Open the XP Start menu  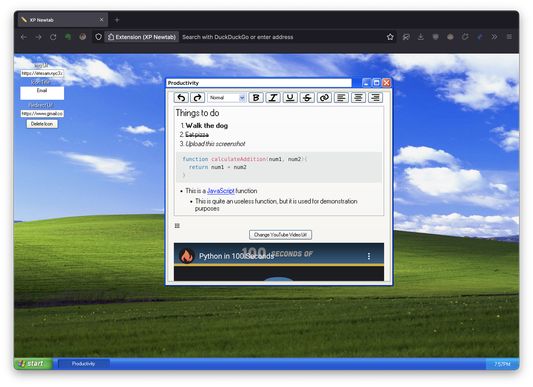click(x=33, y=364)
